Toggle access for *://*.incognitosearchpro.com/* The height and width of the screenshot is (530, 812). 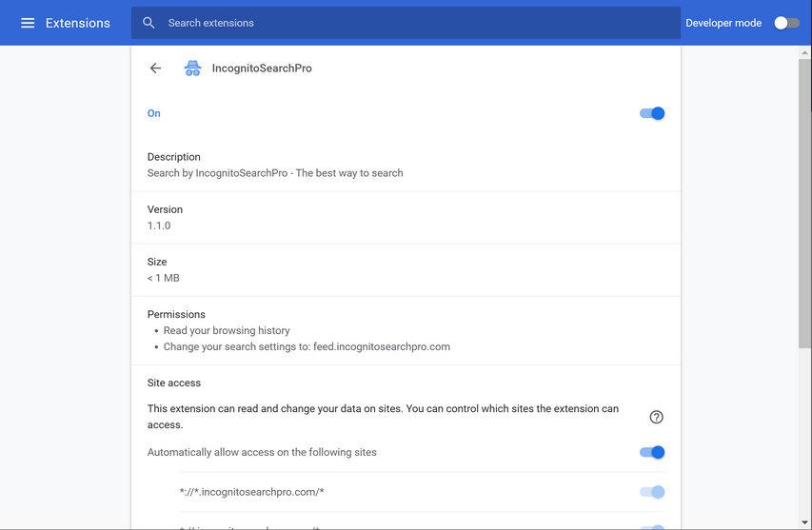click(652, 492)
